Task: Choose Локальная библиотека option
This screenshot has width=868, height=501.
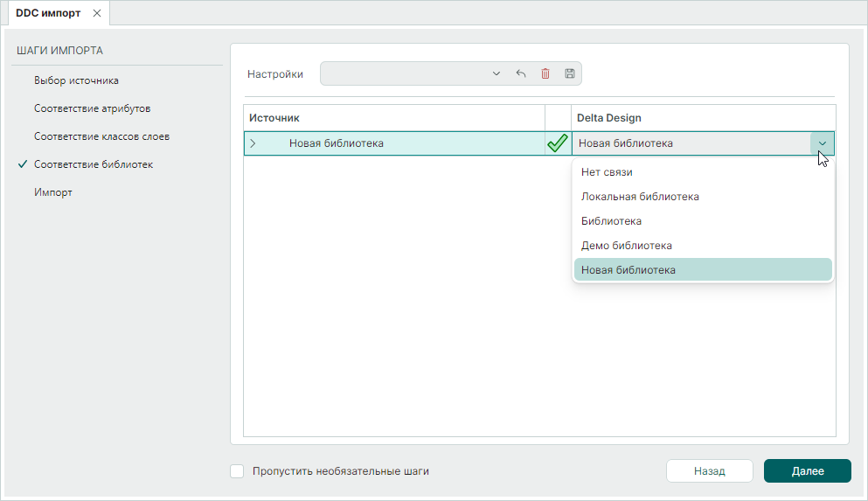Action: [640, 197]
